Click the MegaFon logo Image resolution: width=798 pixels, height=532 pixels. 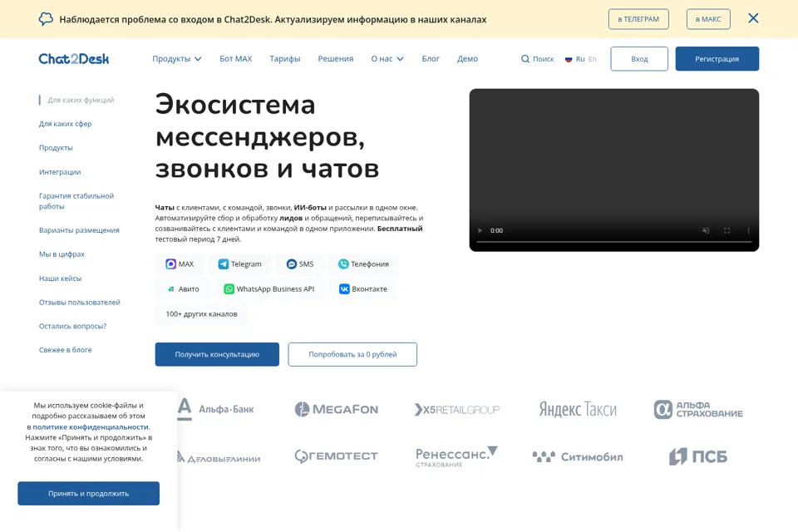(336, 409)
